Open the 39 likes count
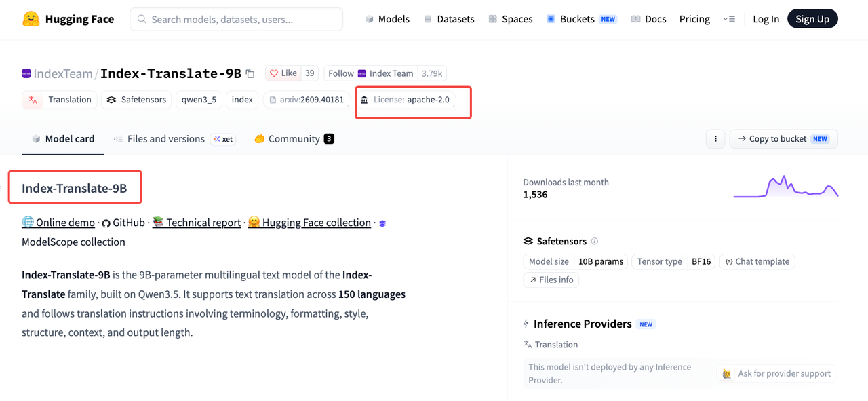 coord(309,73)
